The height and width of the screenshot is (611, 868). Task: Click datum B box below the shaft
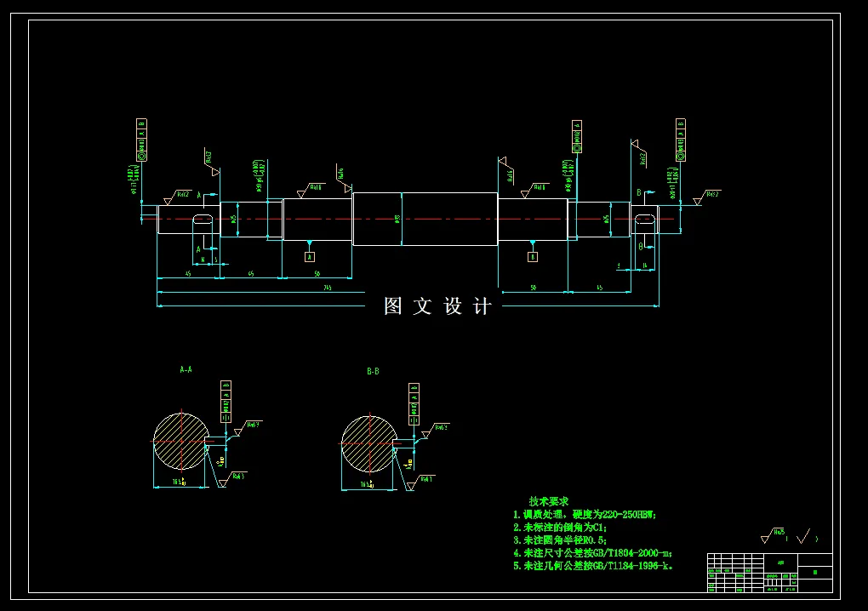point(533,257)
